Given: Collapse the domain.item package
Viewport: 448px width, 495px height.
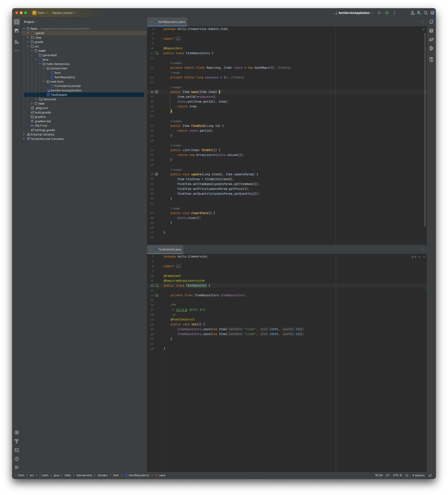Looking at the screenshot, I should [44, 68].
